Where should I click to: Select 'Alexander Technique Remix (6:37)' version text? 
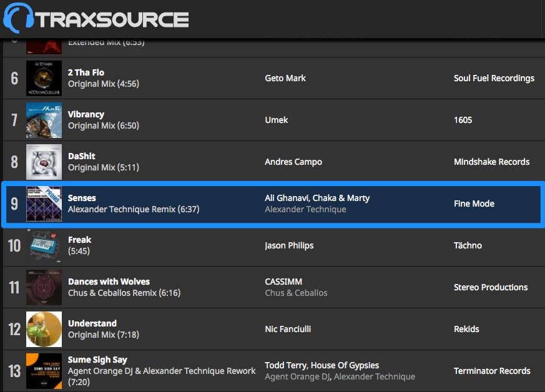pos(134,209)
